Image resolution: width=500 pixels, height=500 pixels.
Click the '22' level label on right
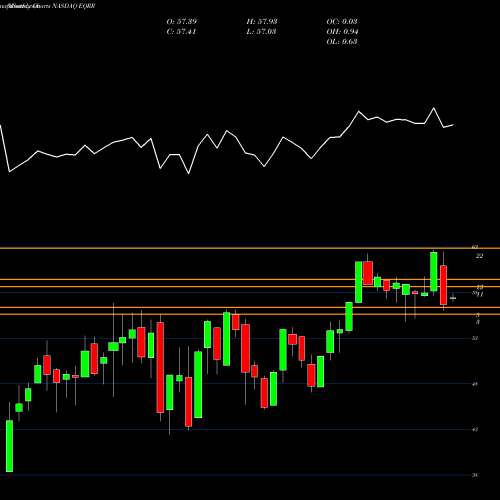point(479,256)
